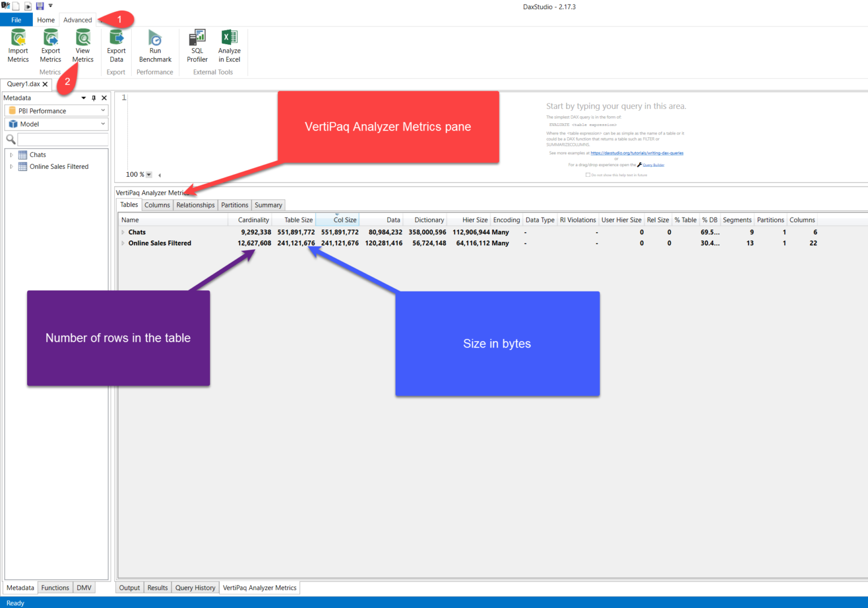Open the Query Builder link
This screenshot has width=868, height=608.
(x=654, y=165)
